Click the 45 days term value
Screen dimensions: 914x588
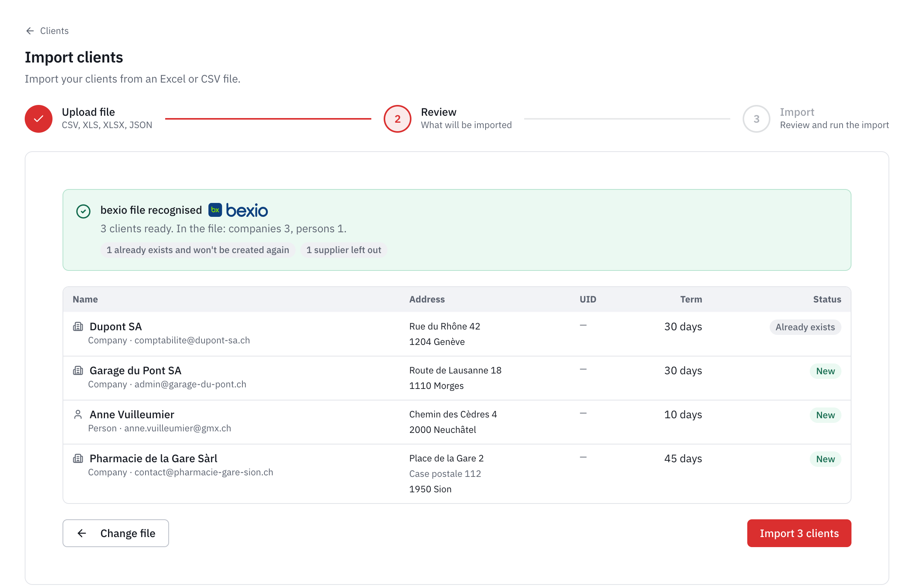[x=683, y=459]
